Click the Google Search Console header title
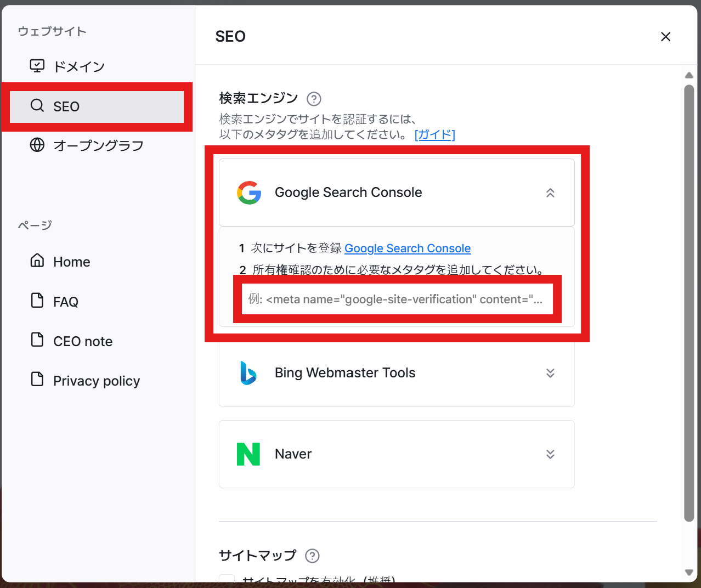701x588 pixels. [x=348, y=193]
